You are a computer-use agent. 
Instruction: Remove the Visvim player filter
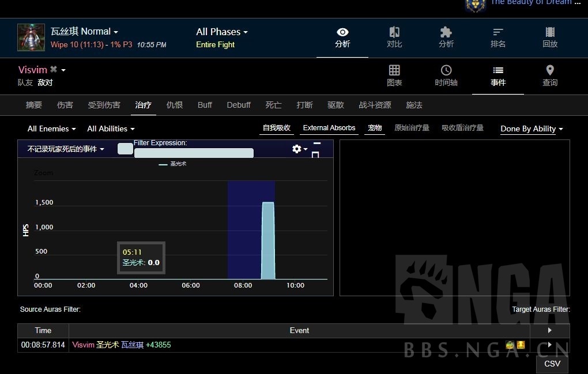[54, 69]
